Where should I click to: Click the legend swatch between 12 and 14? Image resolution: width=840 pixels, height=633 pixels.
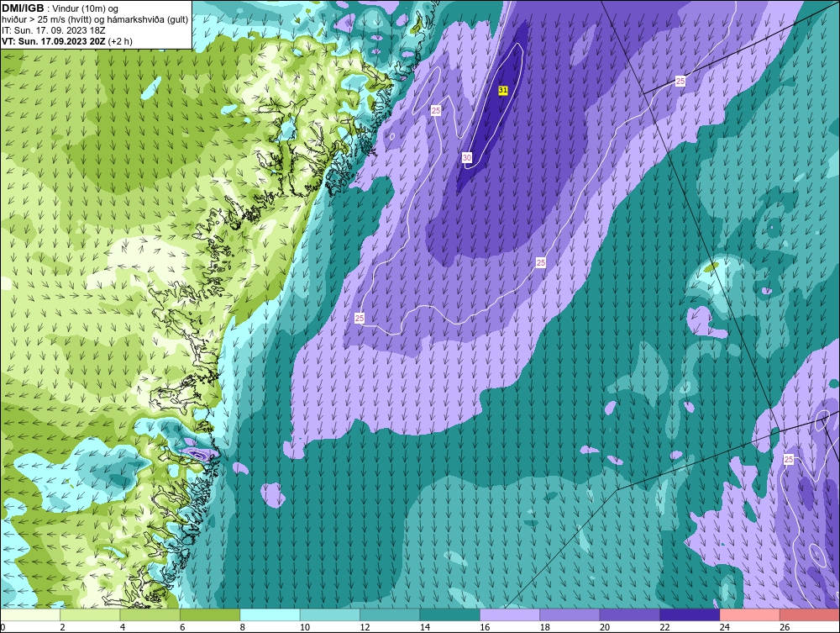pyautogui.click(x=390, y=615)
